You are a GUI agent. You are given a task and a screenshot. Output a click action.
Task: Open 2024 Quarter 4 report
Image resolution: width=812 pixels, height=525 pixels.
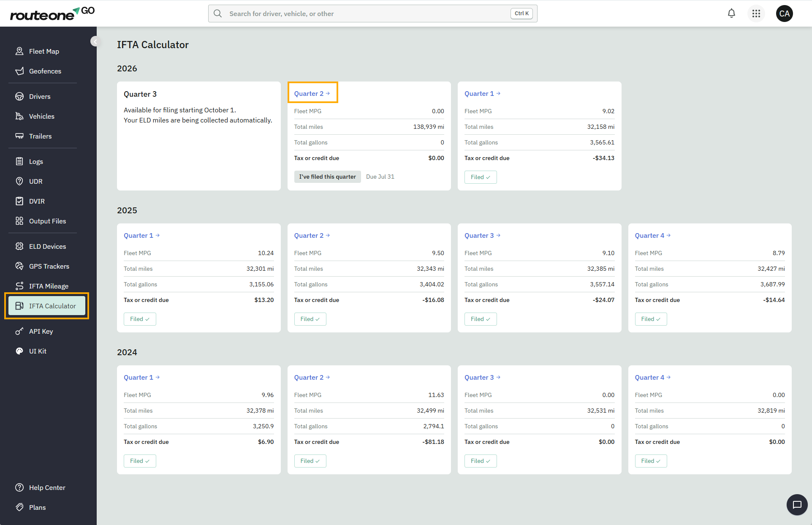653,377
